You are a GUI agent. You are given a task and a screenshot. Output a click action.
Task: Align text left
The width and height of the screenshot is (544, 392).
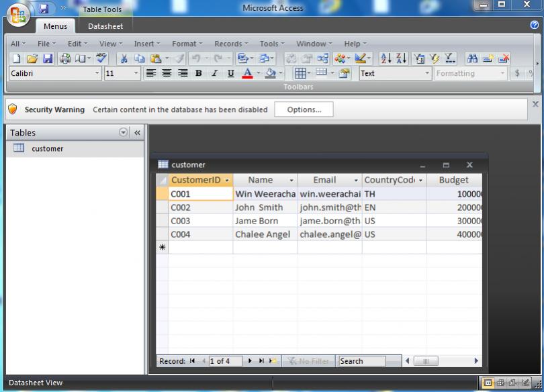pyautogui.click(x=150, y=73)
